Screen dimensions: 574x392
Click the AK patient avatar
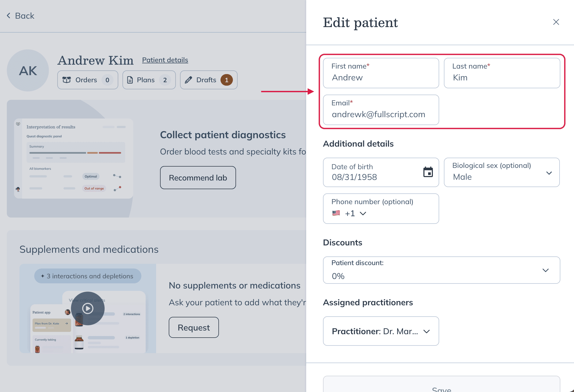point(28,70)
